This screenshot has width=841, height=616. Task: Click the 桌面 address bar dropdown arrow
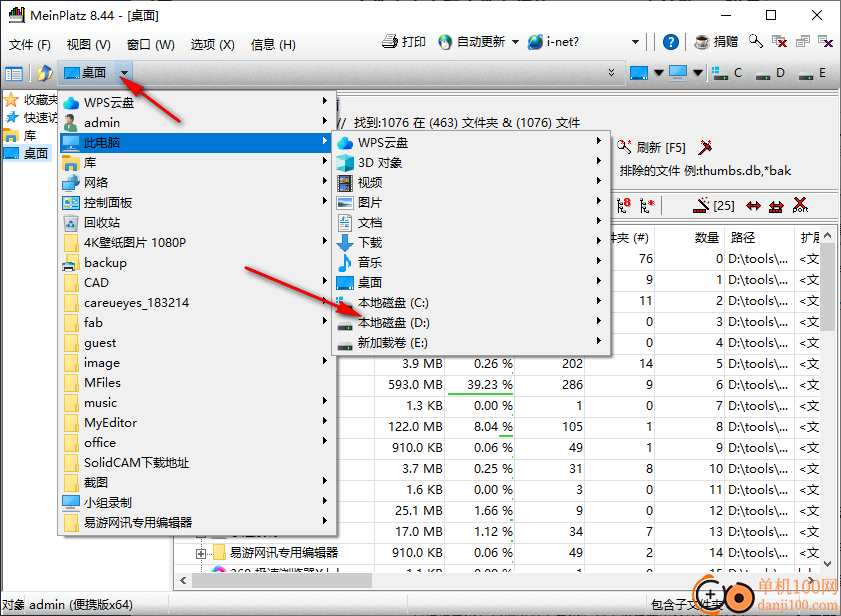pyautogui.click(x=124, y=73)
